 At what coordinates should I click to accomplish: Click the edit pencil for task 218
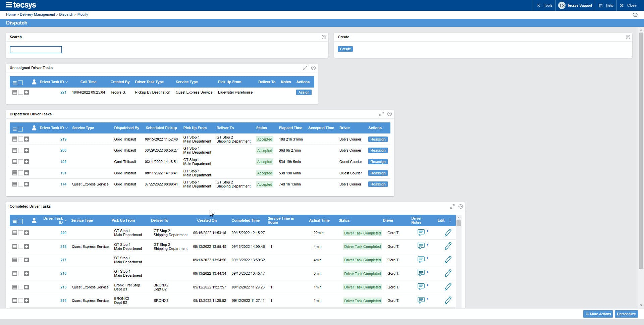448,246
